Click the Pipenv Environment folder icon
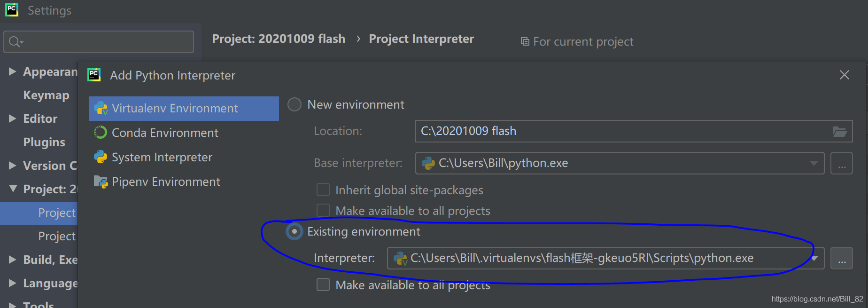868x308 pixels. click(x=101, y=182)
